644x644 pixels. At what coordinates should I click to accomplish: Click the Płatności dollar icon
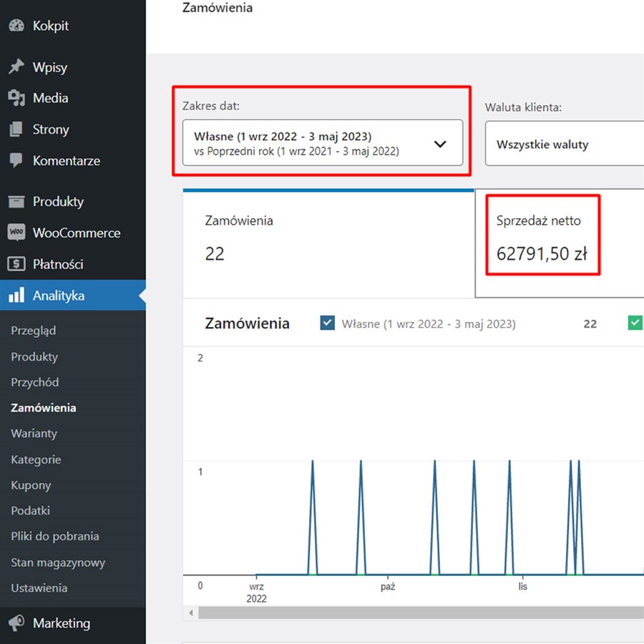16,264
